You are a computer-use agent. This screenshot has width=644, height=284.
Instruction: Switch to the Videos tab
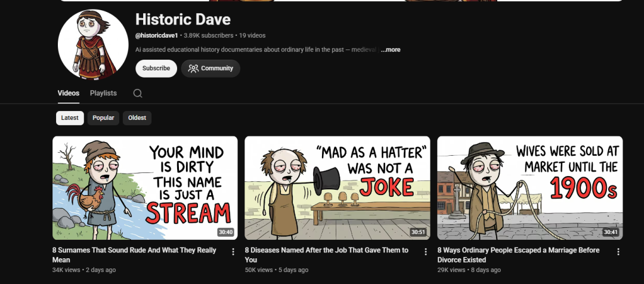pyautogui.click(x=69, y=93)
